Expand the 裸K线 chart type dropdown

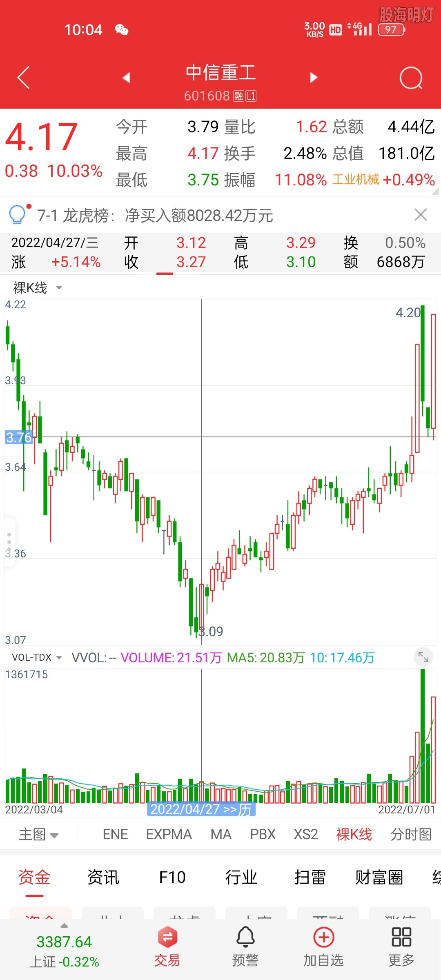pyautogui.click(x=37, y=288)
